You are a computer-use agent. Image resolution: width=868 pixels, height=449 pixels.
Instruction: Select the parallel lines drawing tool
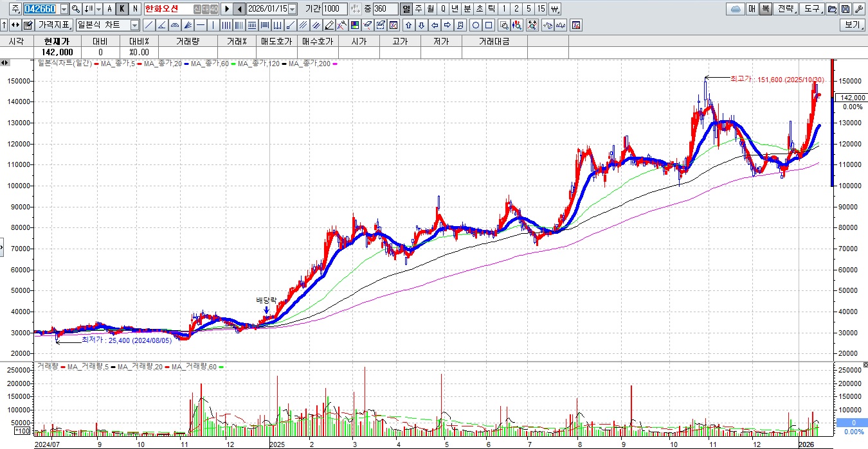point(302,25)
